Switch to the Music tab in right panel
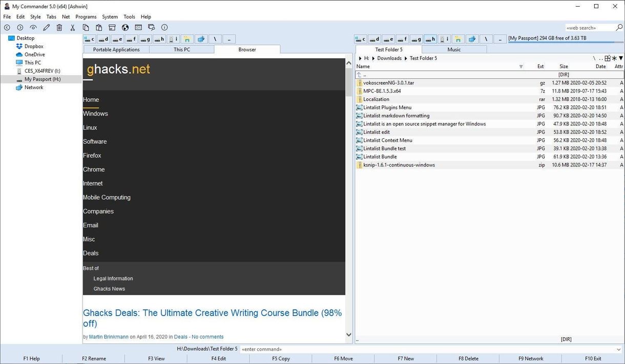625x364 pixels. point(454,50)
